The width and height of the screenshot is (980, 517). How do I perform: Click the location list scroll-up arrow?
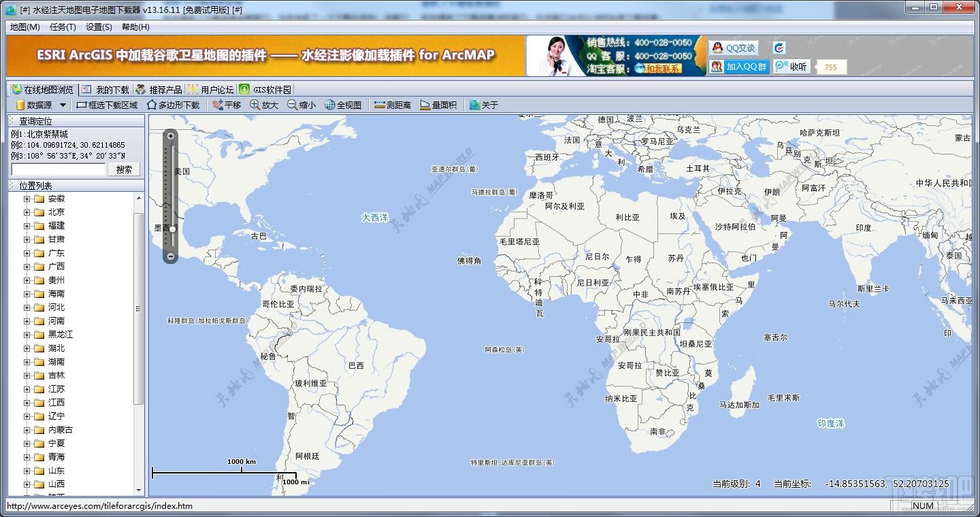pyautogui.click(x=139, y=198)
